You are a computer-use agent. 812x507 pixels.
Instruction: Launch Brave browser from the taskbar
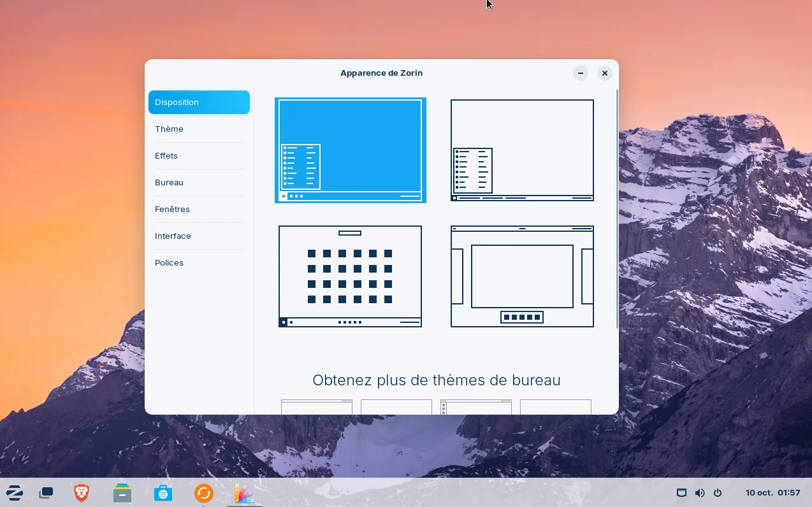(82, 493)
